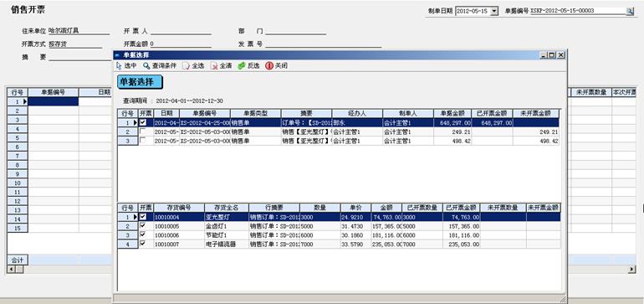Image resolution: width=644 pixels, height=304 pixels.
Task: Uncheck 开票 box for 电子镇流器 item
Action: click(142, 244)
